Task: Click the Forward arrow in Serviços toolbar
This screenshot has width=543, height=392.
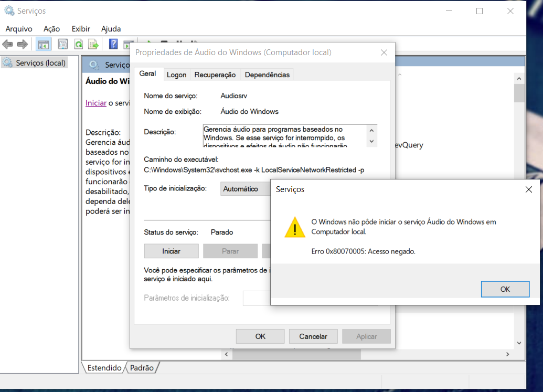Action: (23, 44)
